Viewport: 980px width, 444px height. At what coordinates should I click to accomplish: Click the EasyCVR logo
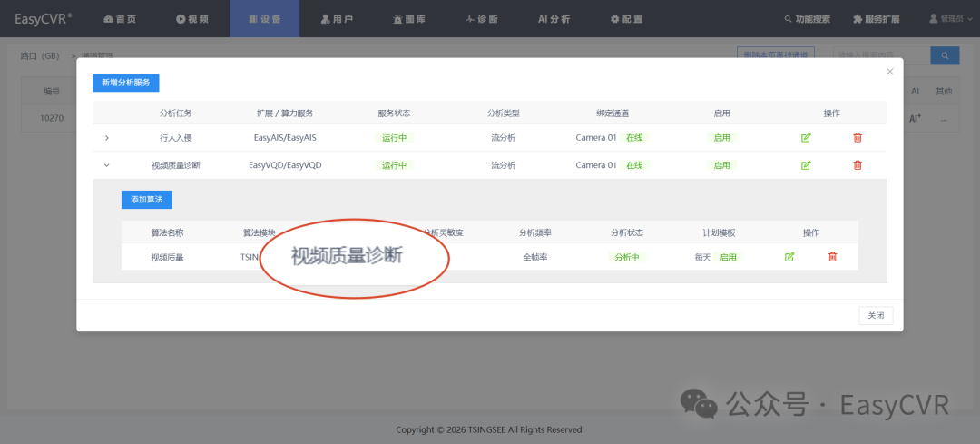[44, 19]
